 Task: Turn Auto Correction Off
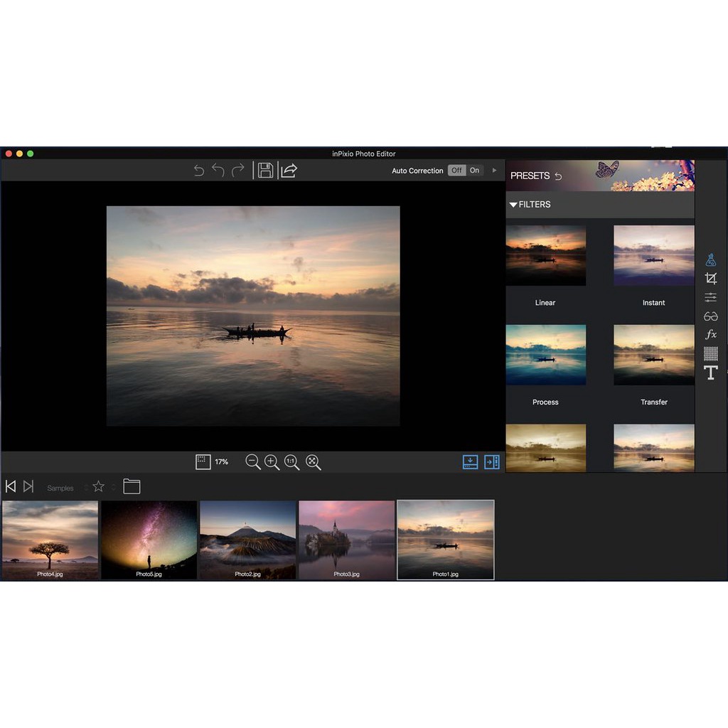456,171
